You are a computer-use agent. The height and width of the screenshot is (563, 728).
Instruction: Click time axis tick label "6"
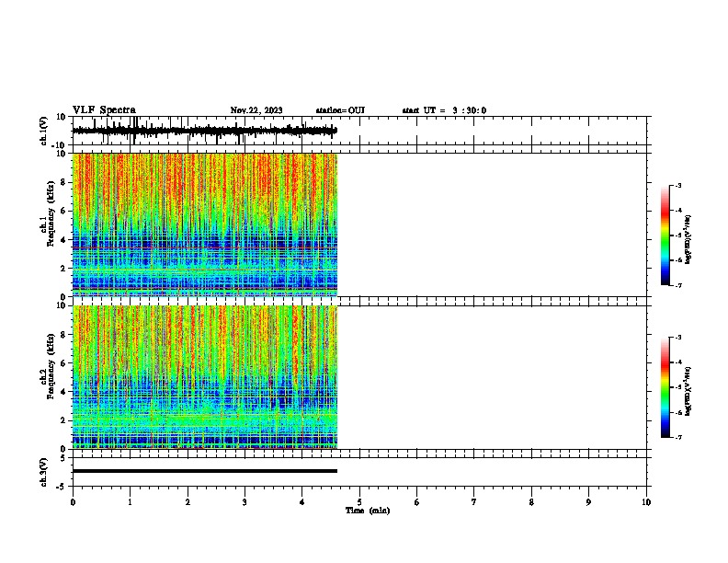(417, 502)
